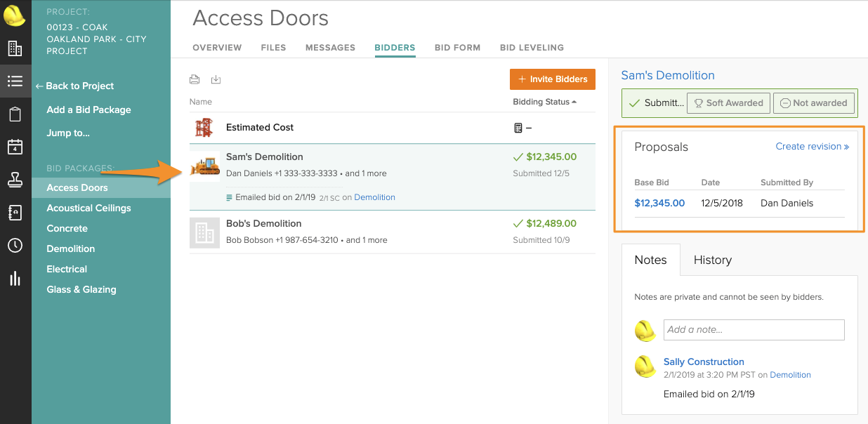Click the Invite Bidders button
Viewport: 868px width, 424px height.
coord(552,79)
